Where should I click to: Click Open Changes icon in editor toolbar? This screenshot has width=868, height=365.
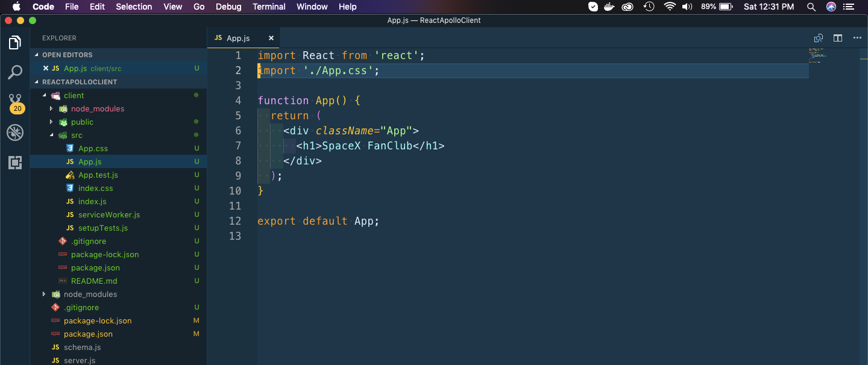818,38
